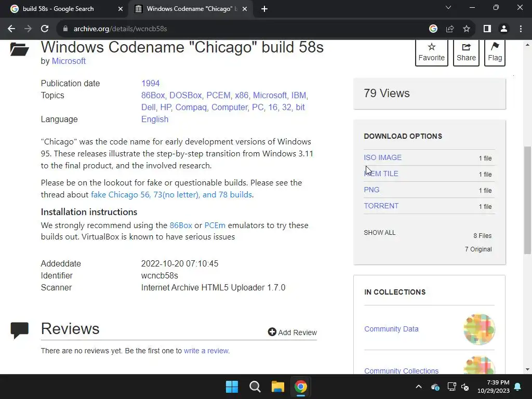
Task: Download the TORRENT option
Action: [x=381, y=206]
